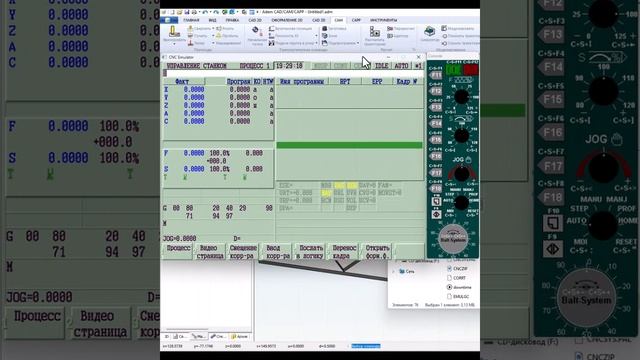Viewport: 640px width, 360px height.
Task: Select the CAM ribbon tab
Action: point(339,20)
